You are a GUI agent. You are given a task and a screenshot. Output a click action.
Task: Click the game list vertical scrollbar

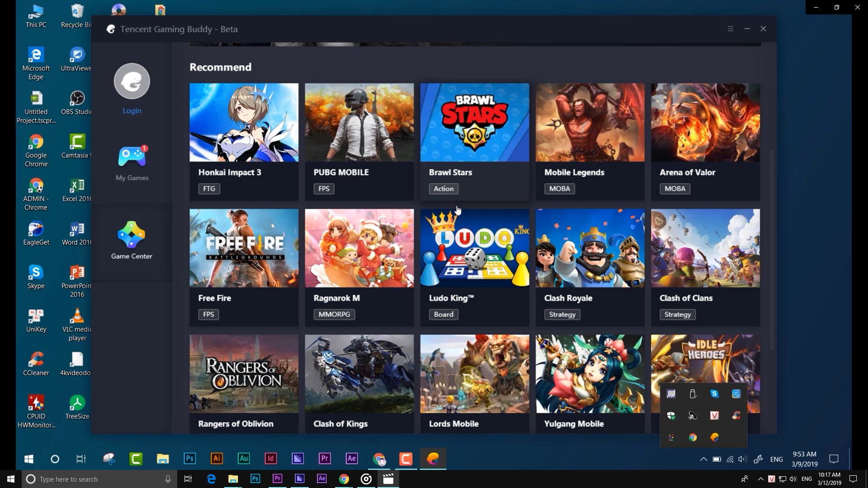772,249
